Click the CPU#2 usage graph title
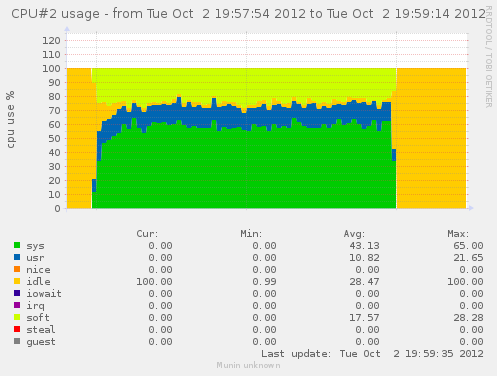The width and height of the screenshot is (497, 376). pyautogui.click(x=248, y=14)
